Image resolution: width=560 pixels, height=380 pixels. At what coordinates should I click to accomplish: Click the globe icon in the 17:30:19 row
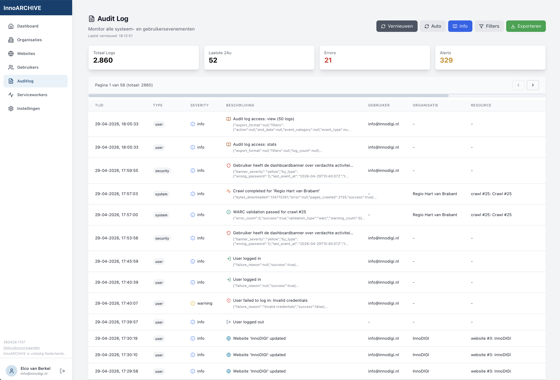click(229, 338)
